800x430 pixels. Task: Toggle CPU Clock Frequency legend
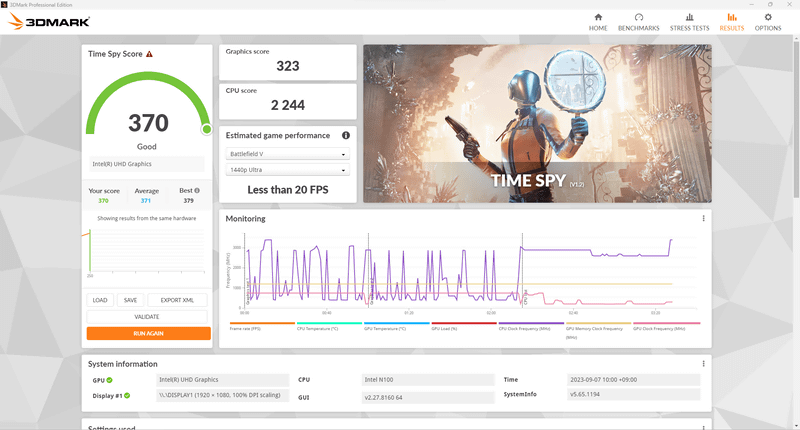pos(531,326)
